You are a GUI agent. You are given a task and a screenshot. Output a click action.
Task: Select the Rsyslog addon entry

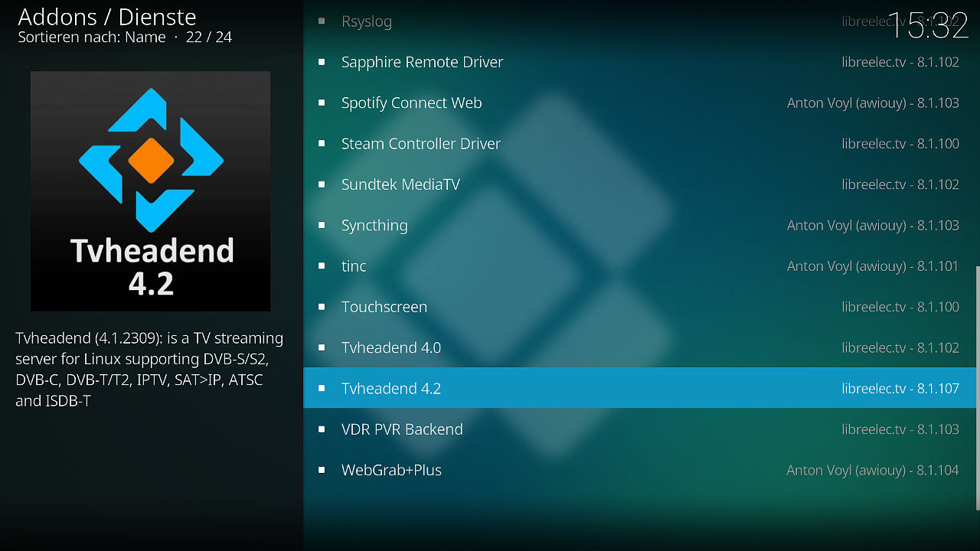pos(640,21)
